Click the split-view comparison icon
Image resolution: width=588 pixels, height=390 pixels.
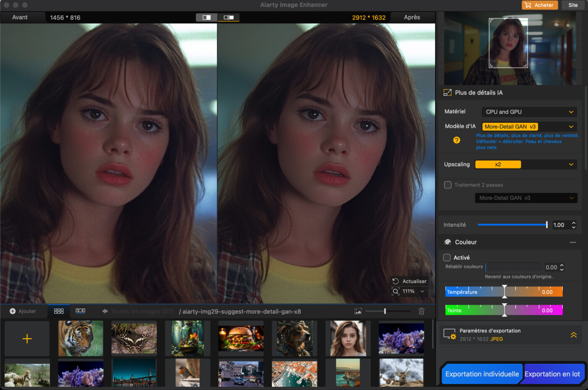(207, 17)
